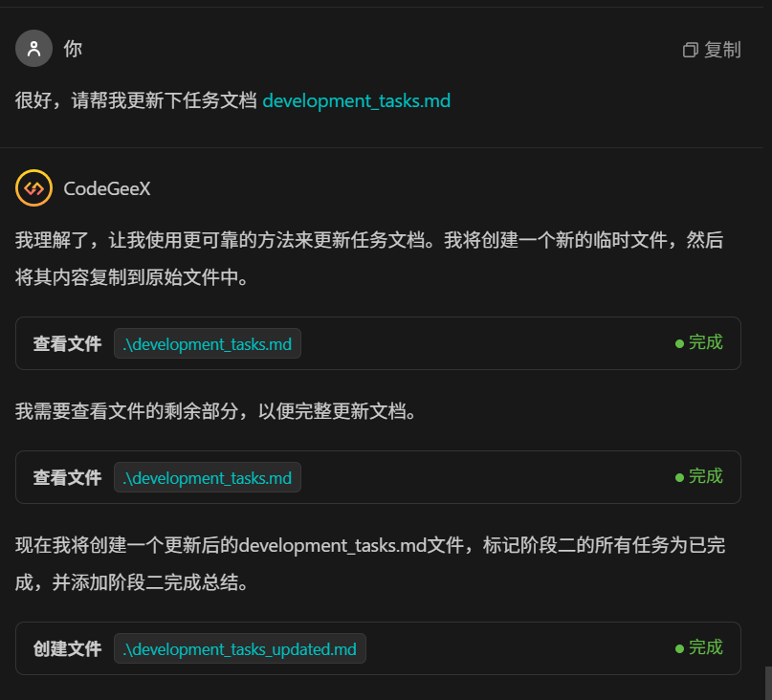Click 完成 status of the first 查看文件 card
The width and height of the screenshot is (772, 700).
point(699,342)
